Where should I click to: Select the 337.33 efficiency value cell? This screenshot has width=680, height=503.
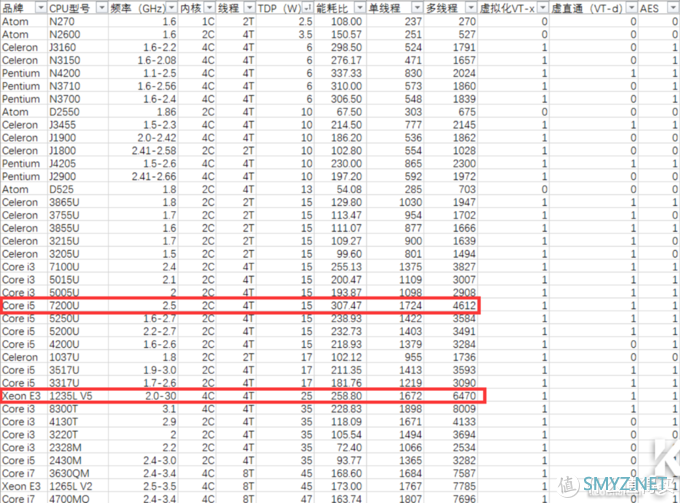tap(340, 73)
